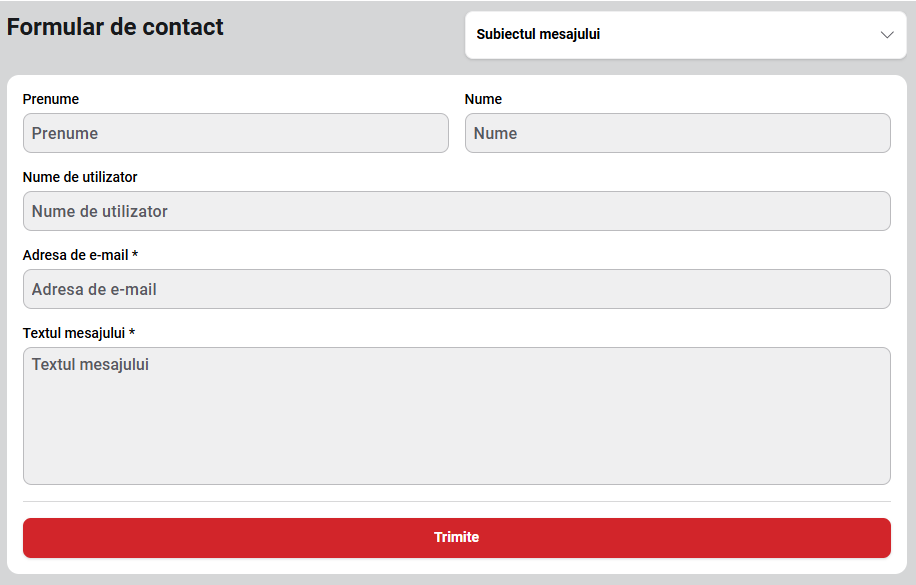
Task: Open the Subiectul mesajului dropdown
Action: tap(685, 35)
